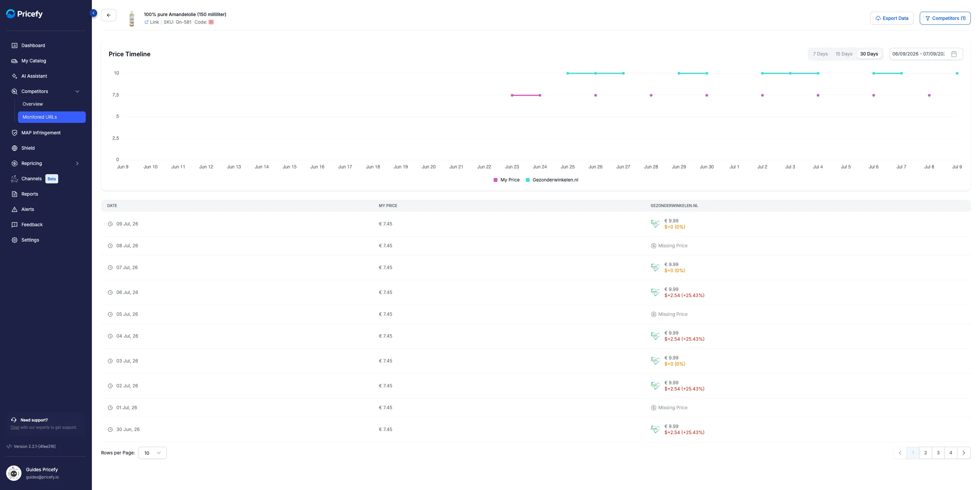Expand the Repricing submenu chevron
The image size is (980, 490).
tap(77, 163)
